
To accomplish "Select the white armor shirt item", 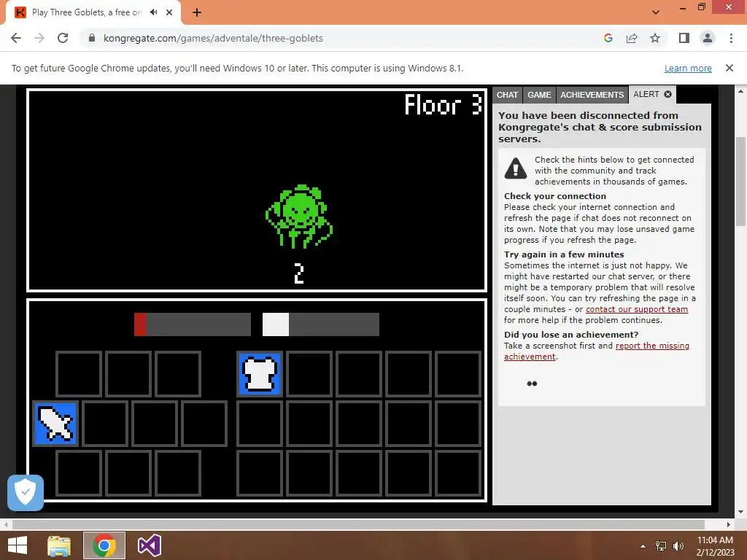I will 260,374.
